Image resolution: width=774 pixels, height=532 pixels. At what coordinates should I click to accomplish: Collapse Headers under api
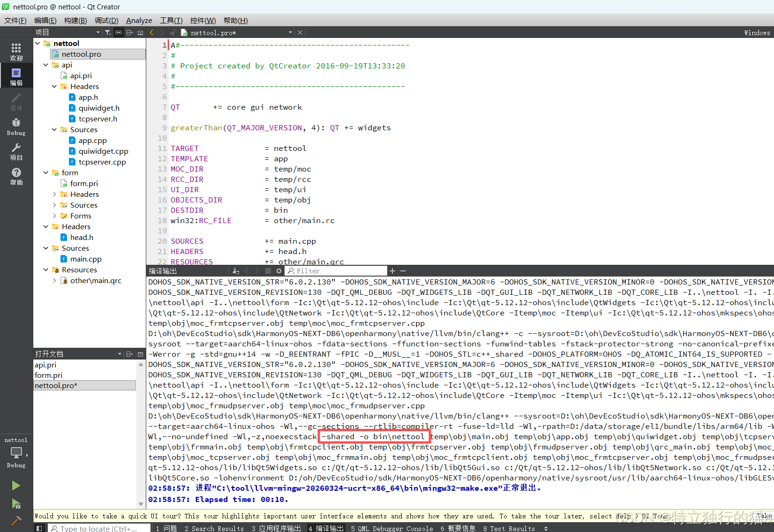pyautogui.click(x=54, y=86)
